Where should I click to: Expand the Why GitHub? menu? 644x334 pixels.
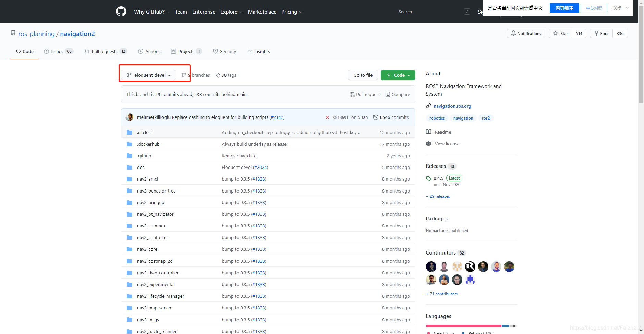[x=152, y=12]
